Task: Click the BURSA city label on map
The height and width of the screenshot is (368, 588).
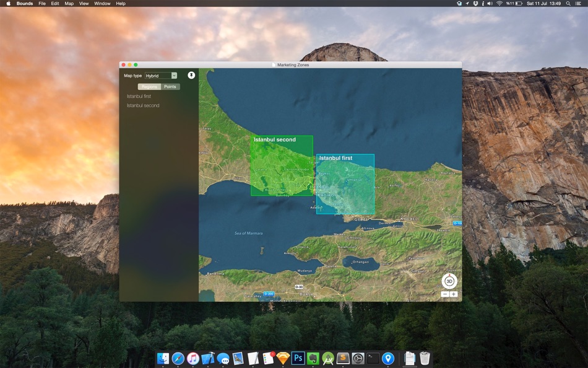Action: pos(307,294)
